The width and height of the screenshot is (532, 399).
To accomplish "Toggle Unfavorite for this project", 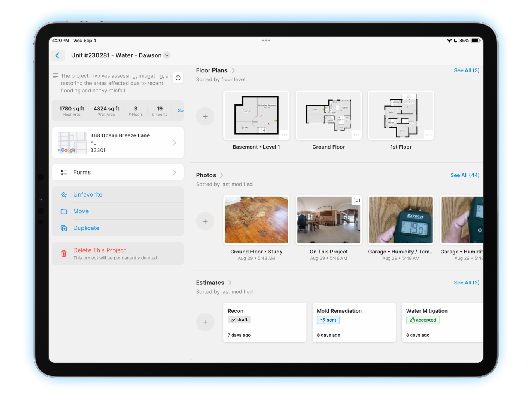I will coord(63,194).
